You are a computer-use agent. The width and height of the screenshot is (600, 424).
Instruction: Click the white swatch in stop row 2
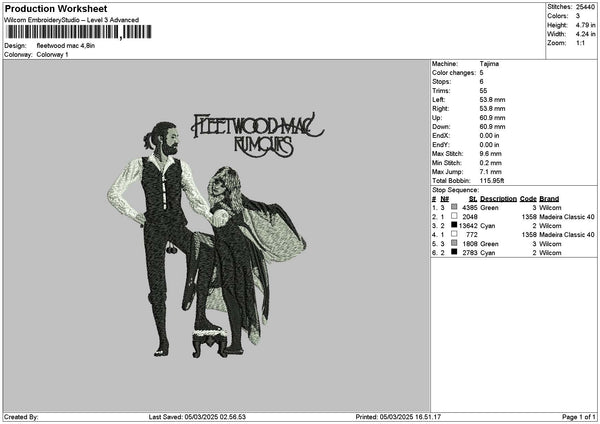point(454,216)
